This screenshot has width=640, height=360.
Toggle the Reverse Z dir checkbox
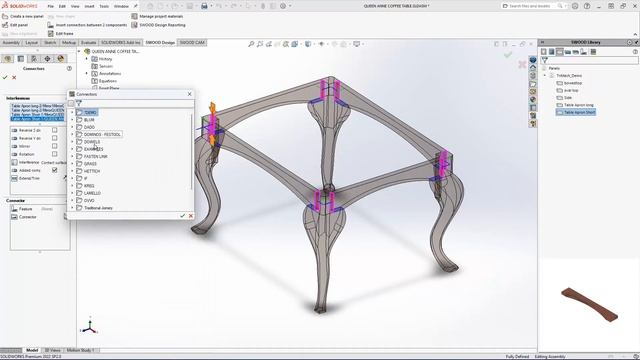pyautogui.click(x=54, y=130)
